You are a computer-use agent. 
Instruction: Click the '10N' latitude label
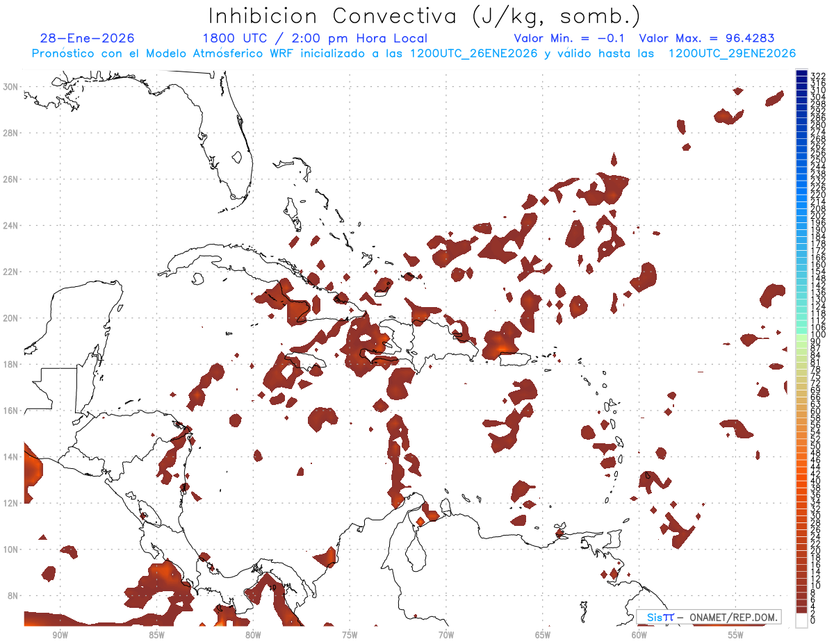click(11, 550)
